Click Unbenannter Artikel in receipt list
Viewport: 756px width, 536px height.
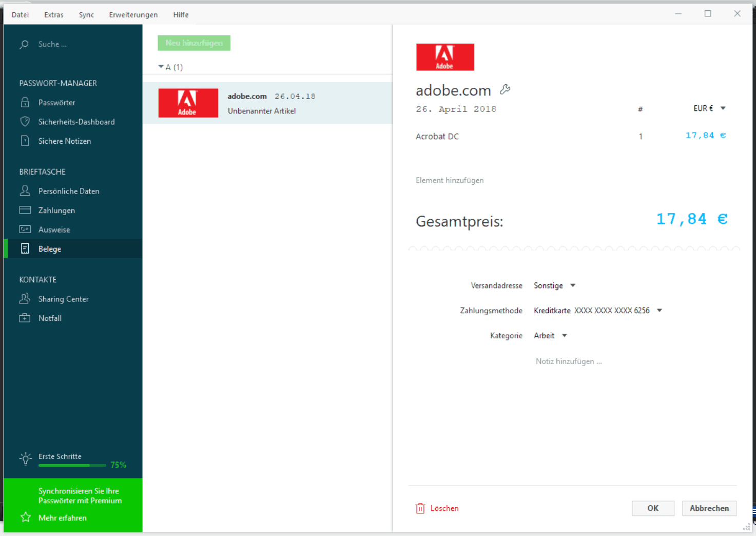tap(262, 111)
